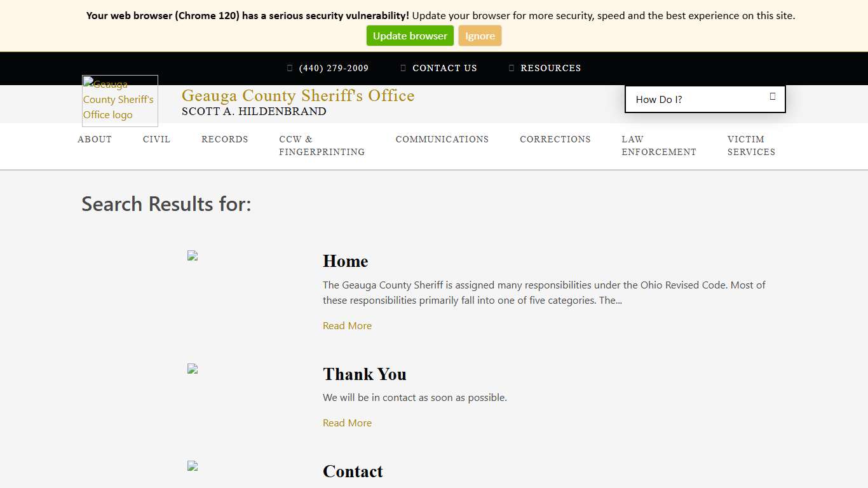Click the green Update browser button
Image resolution: width=868 pixels, height=488 pixels.
coord(410,36)
